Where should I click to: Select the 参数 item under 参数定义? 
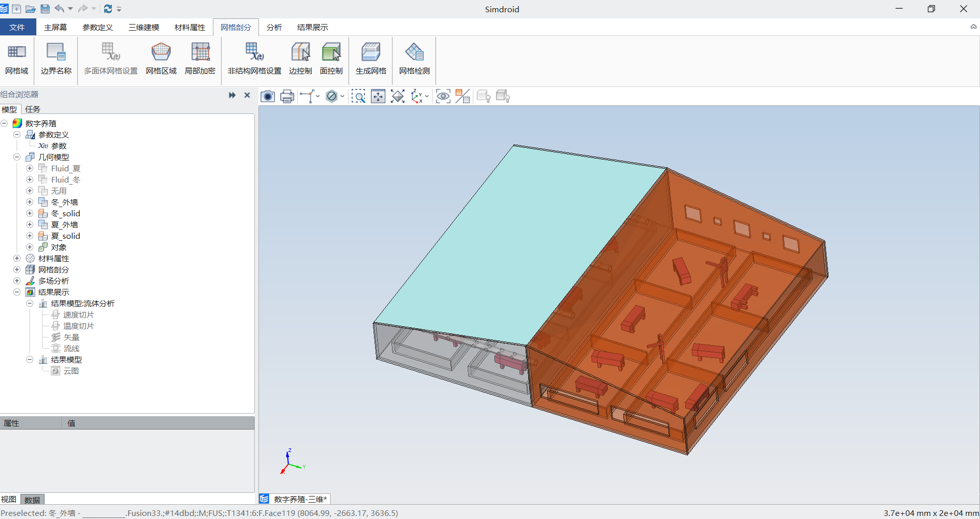(59, 146)
